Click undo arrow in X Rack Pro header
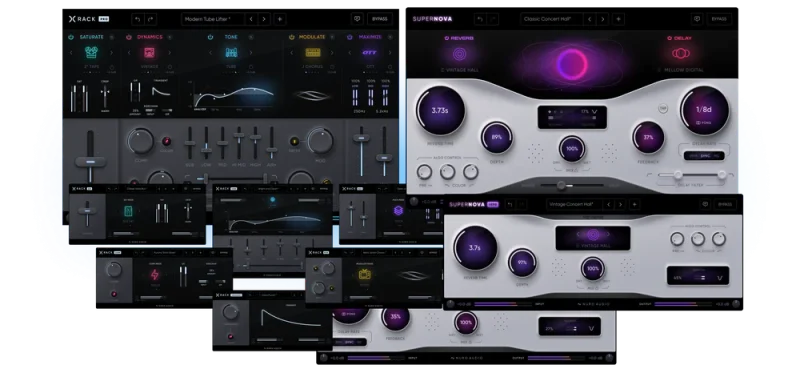This screenshot has width=800, height=373. pyautogui.click(x=137, y=19)
